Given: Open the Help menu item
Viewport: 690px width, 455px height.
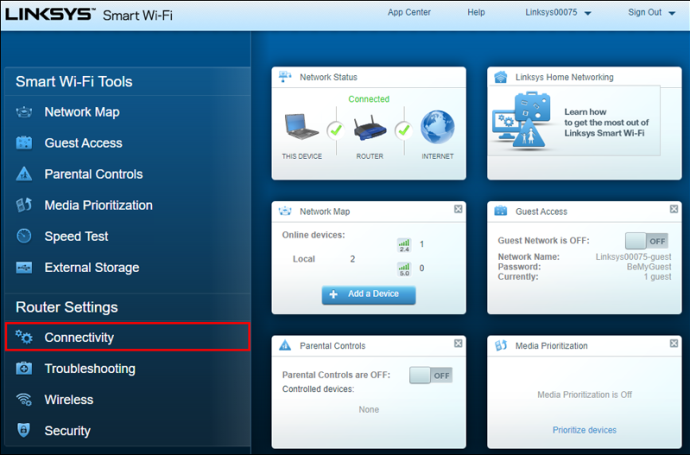Looking at the screenshot, I should click(x=476, y=12).
